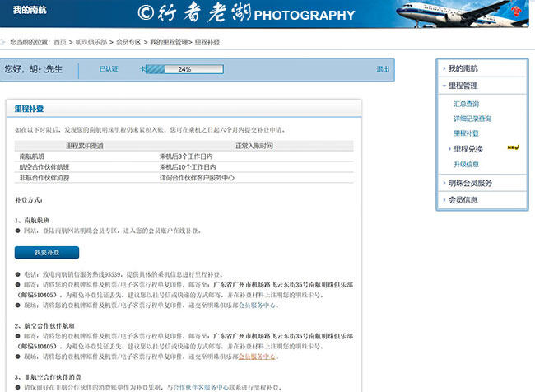
Task: Click the 已认证 status link
Action: pyautogui.click(x=109, y=69)
